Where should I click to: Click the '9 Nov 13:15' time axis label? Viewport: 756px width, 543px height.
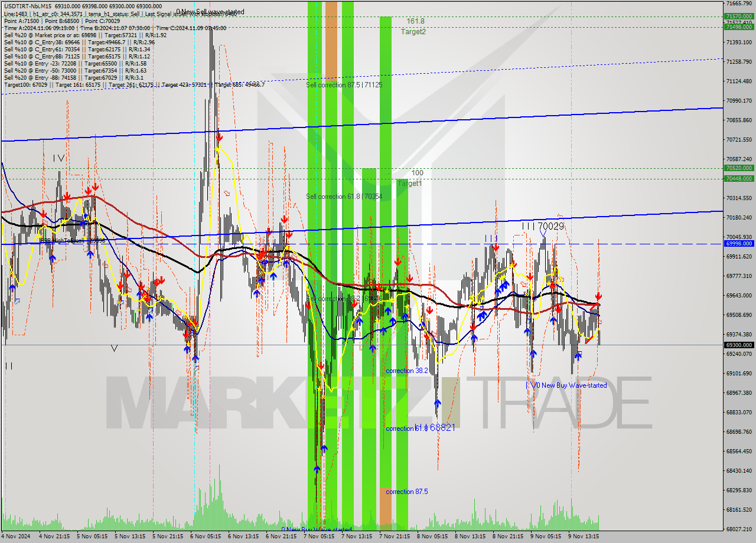(x=584, y=537)
